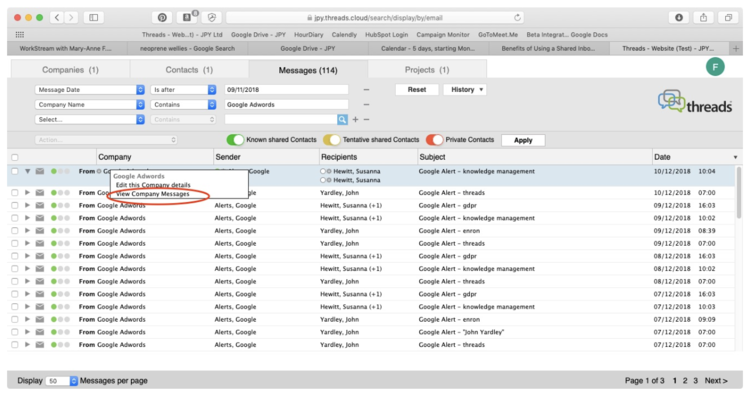Open the favorites grid icon

click(x=20, y=34)
